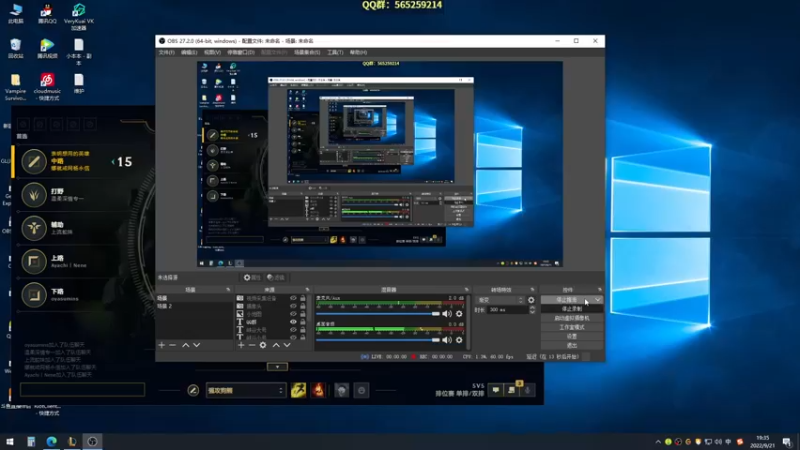Remove the selected scene with minus icon
800x450 pixels.
pyautogui.click(x=172, y=345)
